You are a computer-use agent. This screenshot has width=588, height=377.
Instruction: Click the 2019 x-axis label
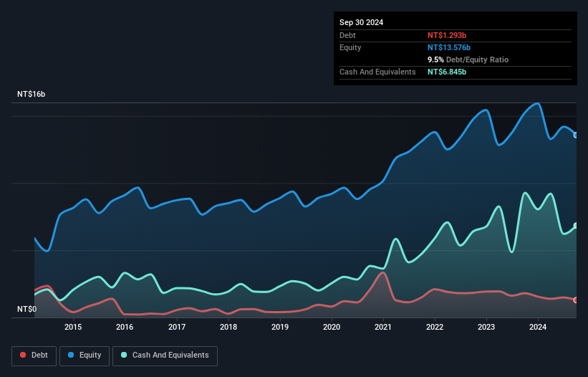click(x=280, y=327)
